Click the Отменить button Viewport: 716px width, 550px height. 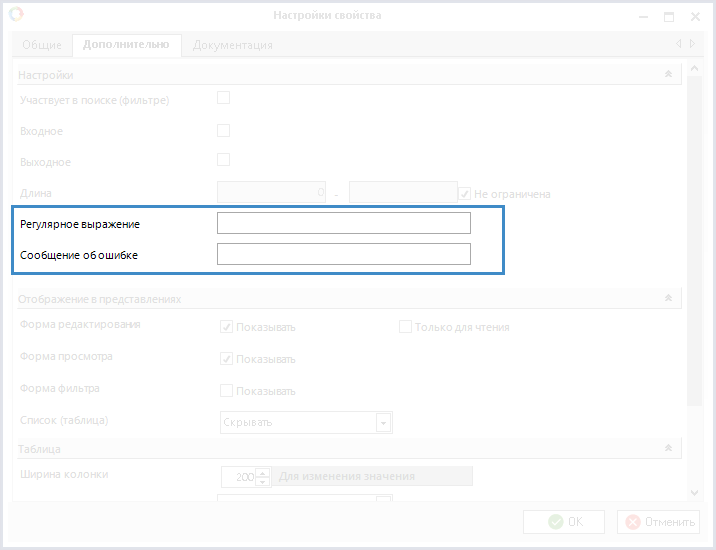tap(658, 521)
